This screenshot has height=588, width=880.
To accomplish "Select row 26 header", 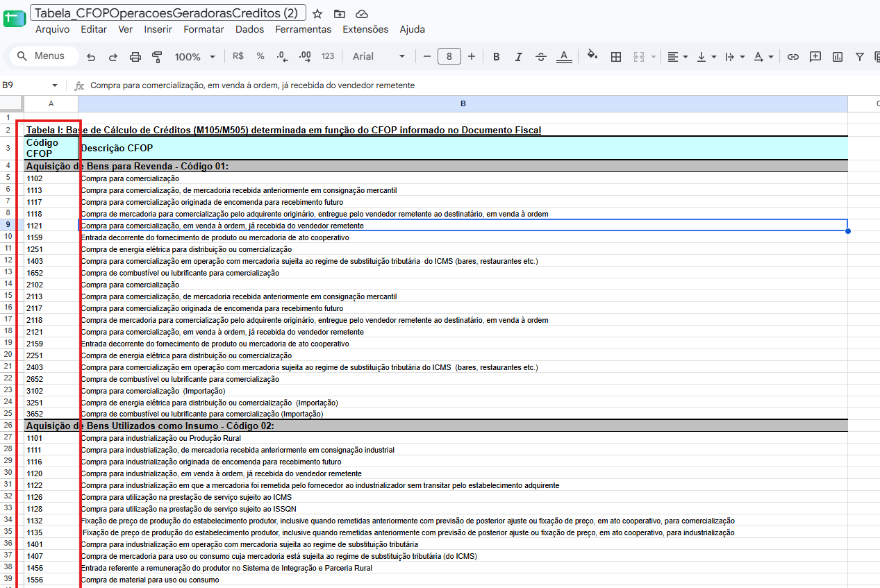I will [8, 425].
